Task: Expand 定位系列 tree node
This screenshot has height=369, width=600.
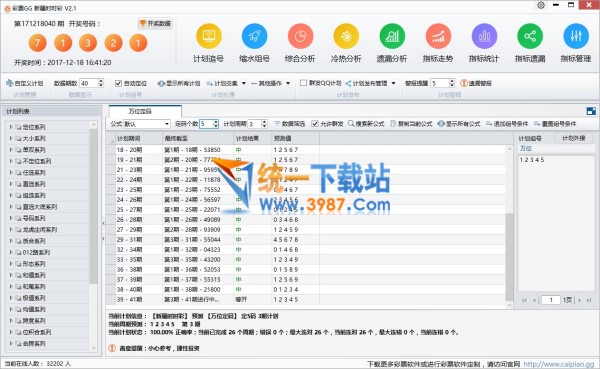Action: [11, 127]
